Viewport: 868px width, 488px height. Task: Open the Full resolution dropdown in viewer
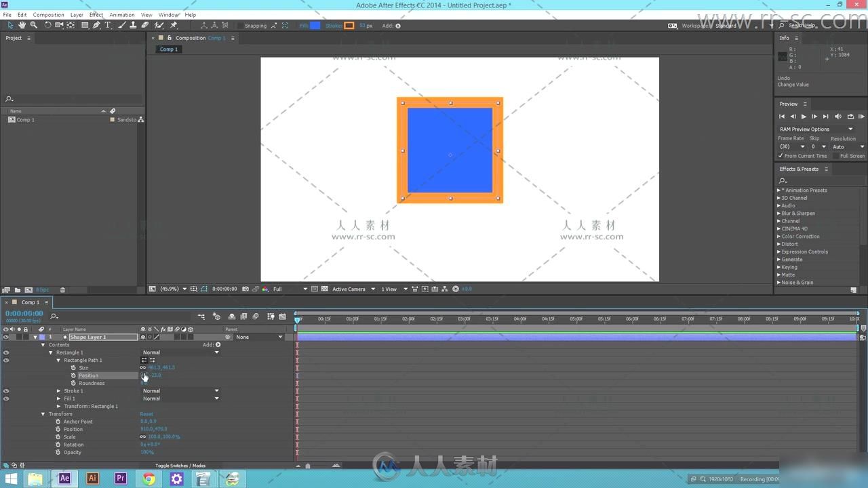click(290, 289)
